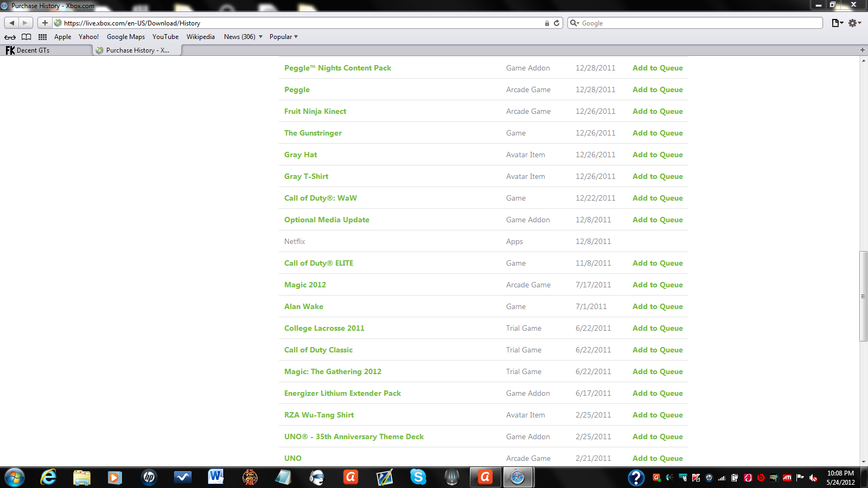Open the Peggle Nights Content Pack link
868x488 pixels.
coord(337,68)
